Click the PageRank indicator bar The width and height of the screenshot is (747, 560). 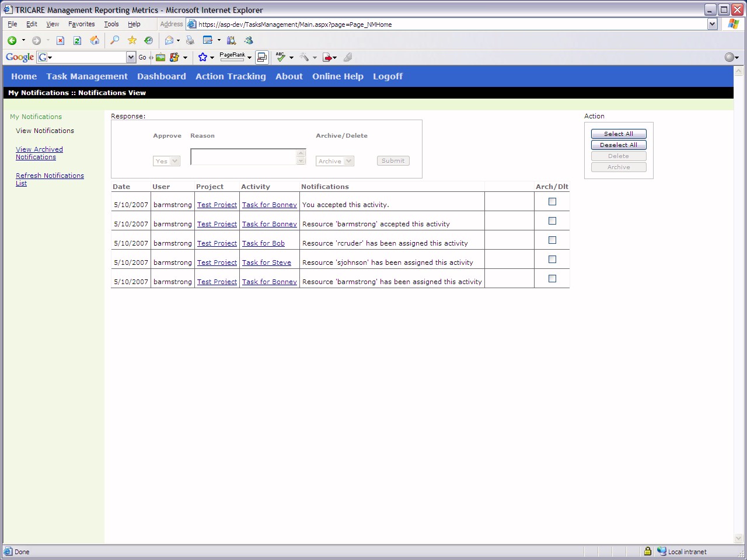tap(232, 57)
